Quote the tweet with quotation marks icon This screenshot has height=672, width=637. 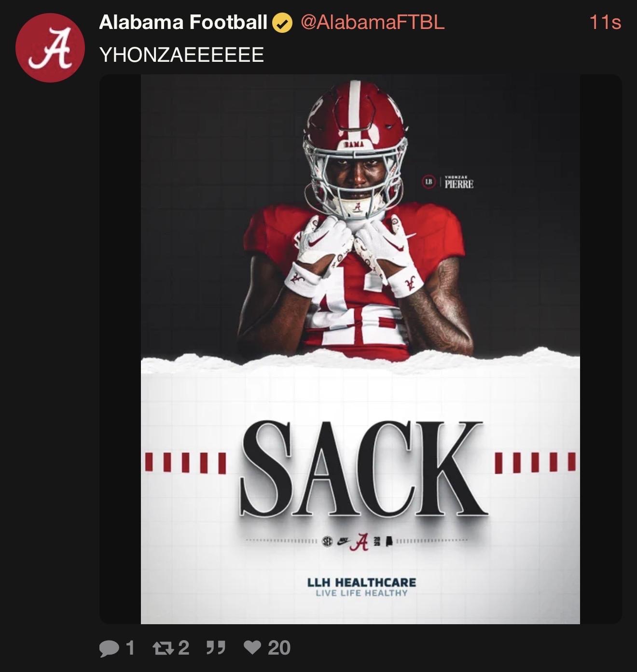pyautogui.click(x=216, y=648)
